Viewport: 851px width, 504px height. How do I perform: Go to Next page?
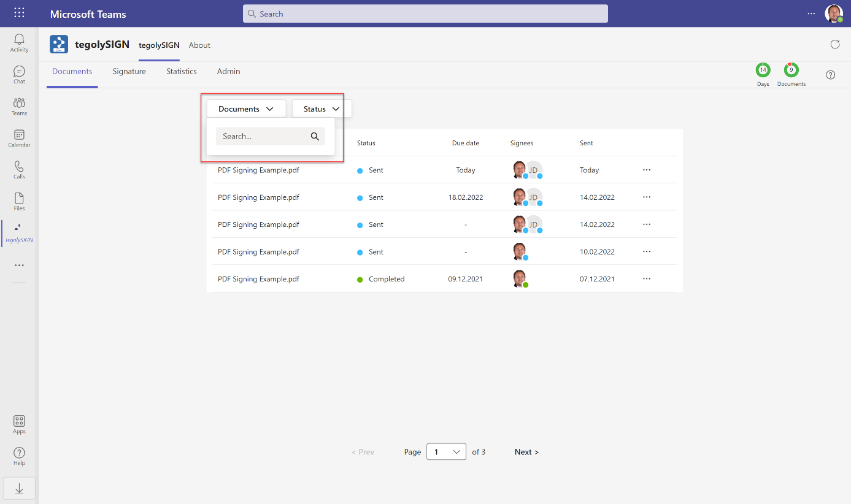[x=526, y=452]
